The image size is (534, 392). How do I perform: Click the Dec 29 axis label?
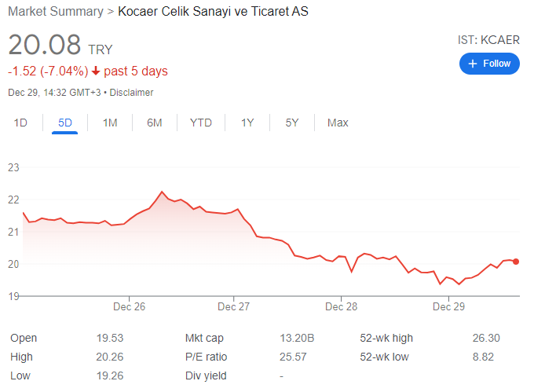tap(448, 307)
